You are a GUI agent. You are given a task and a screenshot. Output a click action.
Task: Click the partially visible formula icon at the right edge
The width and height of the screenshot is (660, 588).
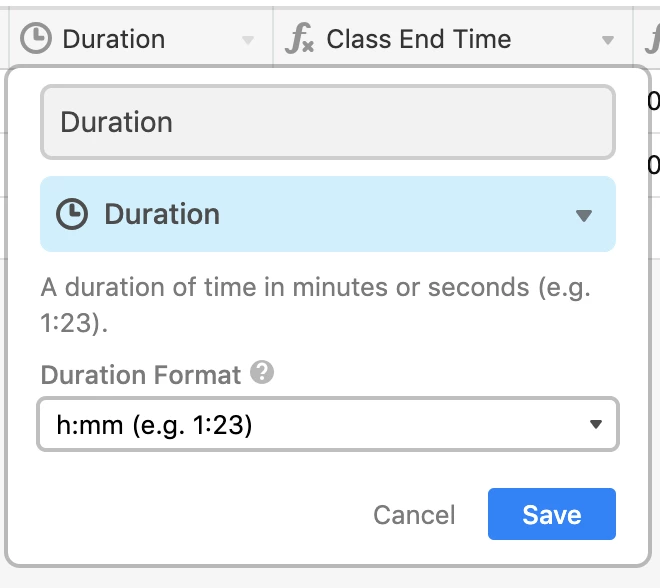652,39
